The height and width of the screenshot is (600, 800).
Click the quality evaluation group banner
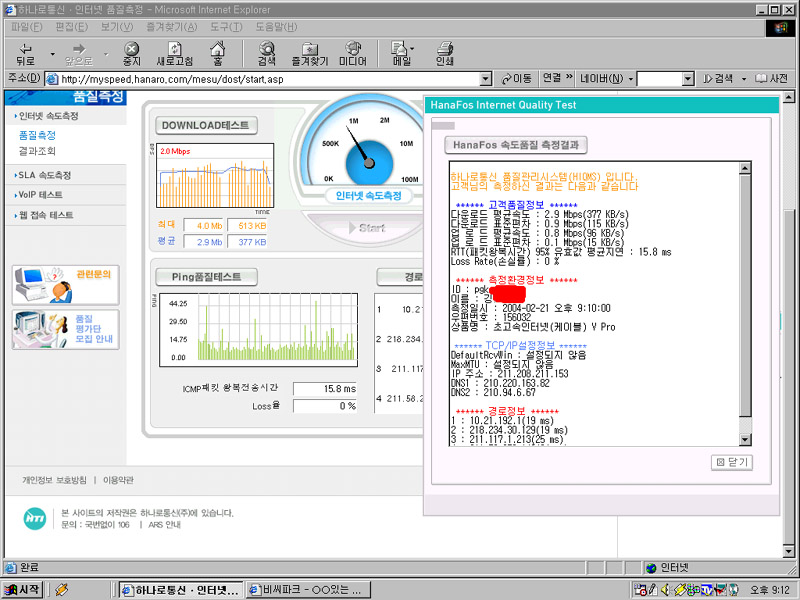[66, 330]
